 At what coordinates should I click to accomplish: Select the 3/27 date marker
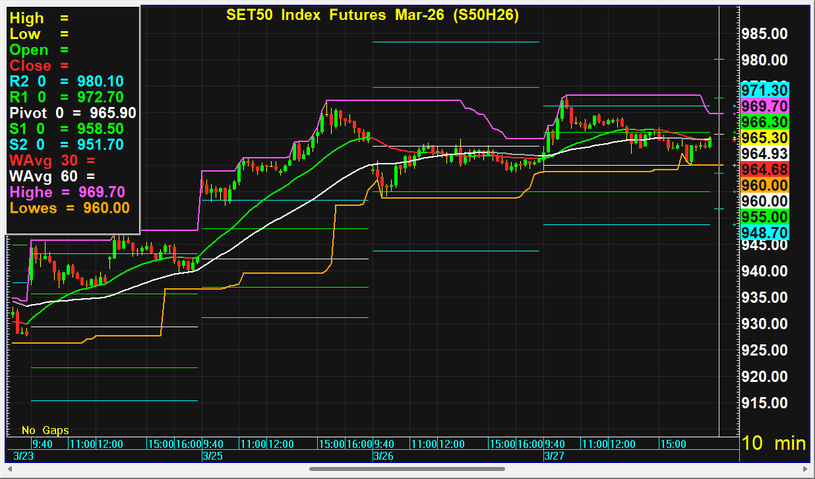click(x=554, y=455)
